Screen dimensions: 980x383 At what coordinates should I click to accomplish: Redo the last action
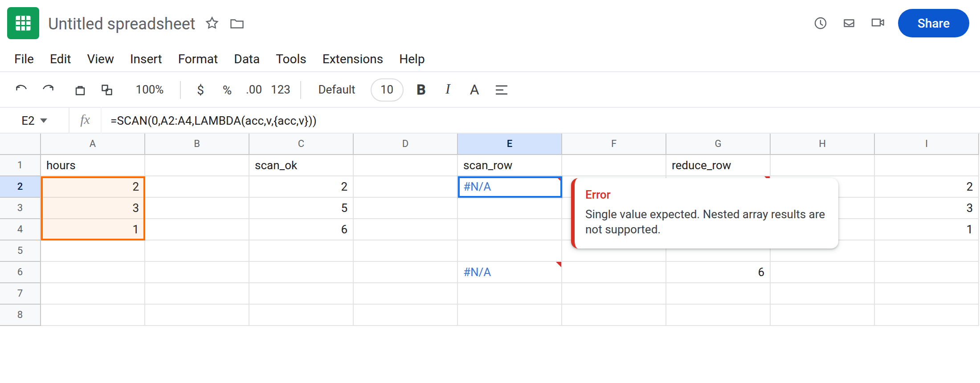(x=48, y=90)
